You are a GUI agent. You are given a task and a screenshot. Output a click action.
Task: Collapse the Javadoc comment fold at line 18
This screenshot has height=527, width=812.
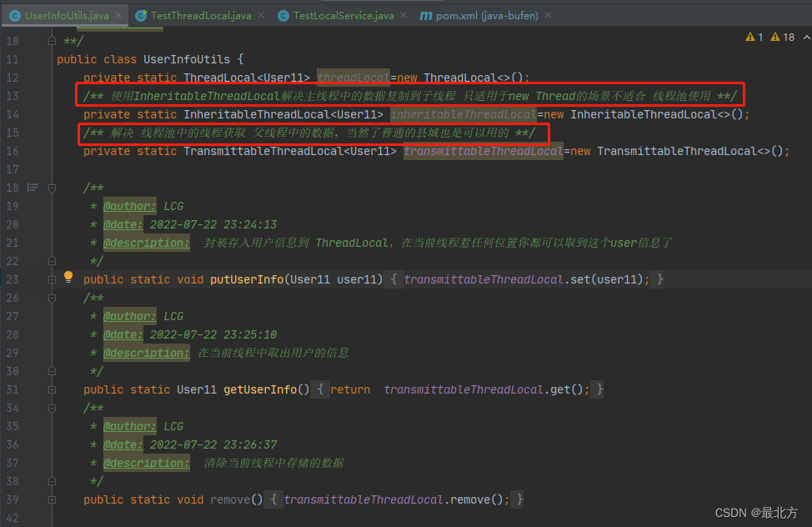click(x=52, y=188)
